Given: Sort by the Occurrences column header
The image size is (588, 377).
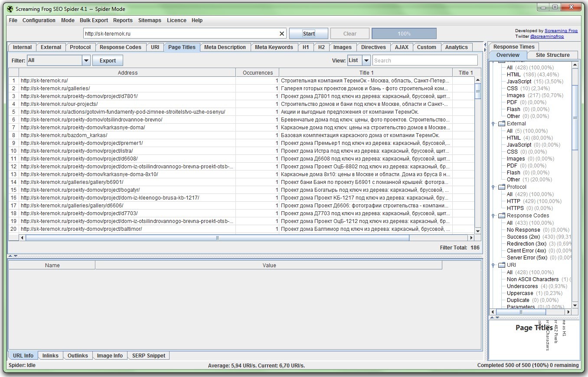Looking at the screenshot, I should [258, 72].
